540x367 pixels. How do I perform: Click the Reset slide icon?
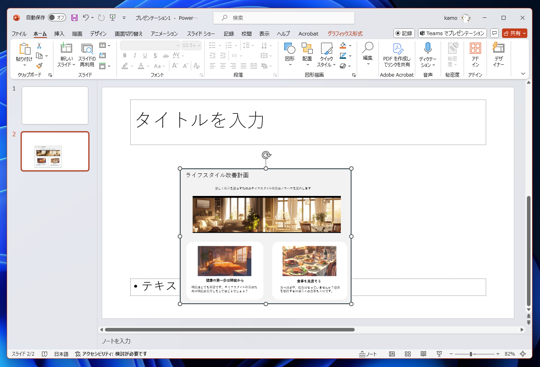point(103,55)
